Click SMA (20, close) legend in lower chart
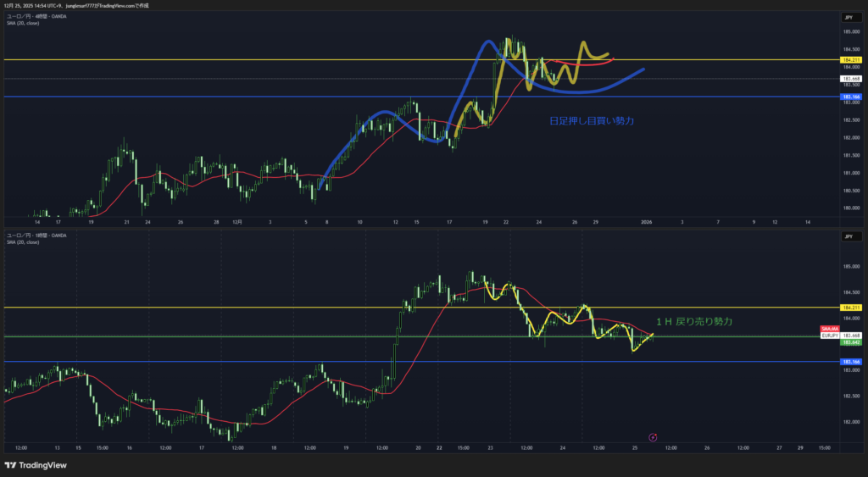Viewport: 868px width, 477px height. pos(23,241)
